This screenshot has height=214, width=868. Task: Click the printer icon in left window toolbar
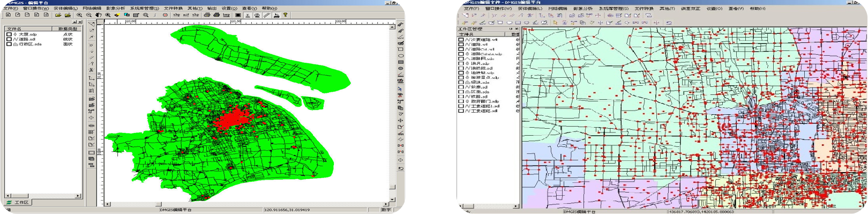pyautogui.click(x=207, y=15)
